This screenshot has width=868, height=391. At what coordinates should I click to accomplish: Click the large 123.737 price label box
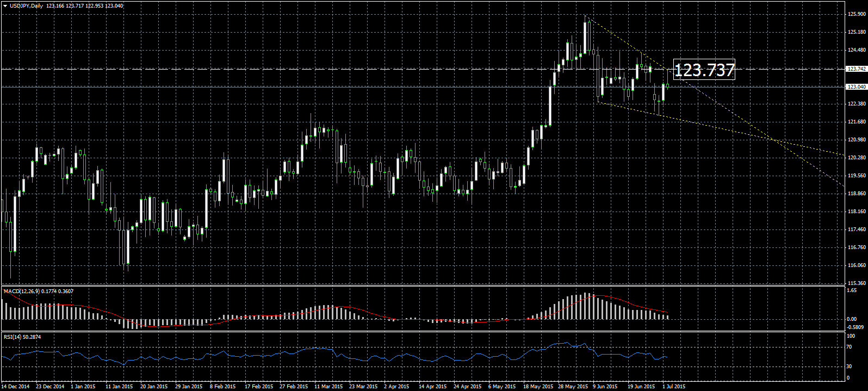click(704, 70)
